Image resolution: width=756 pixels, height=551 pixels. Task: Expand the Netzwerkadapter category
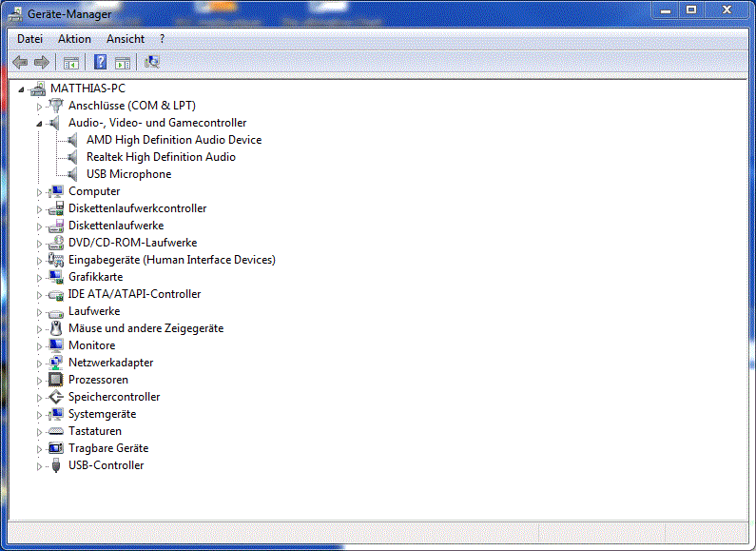[x=39, y=364]
